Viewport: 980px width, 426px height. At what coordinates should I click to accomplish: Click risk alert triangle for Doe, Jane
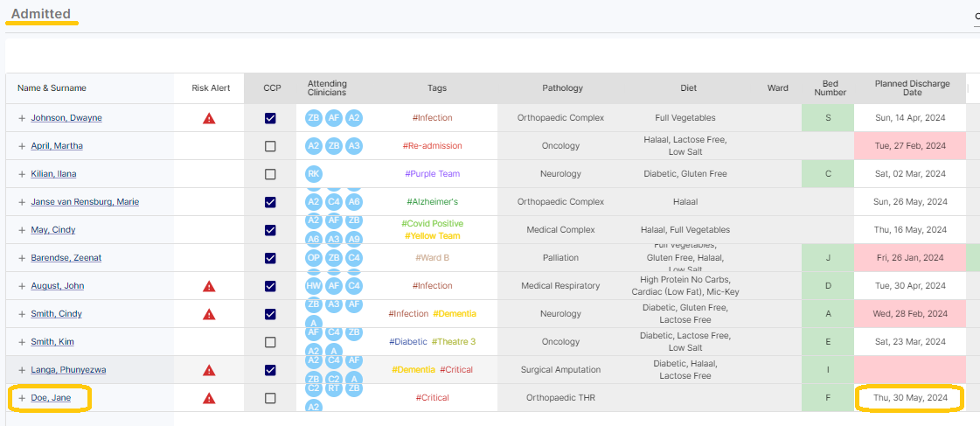coord(209,398)
